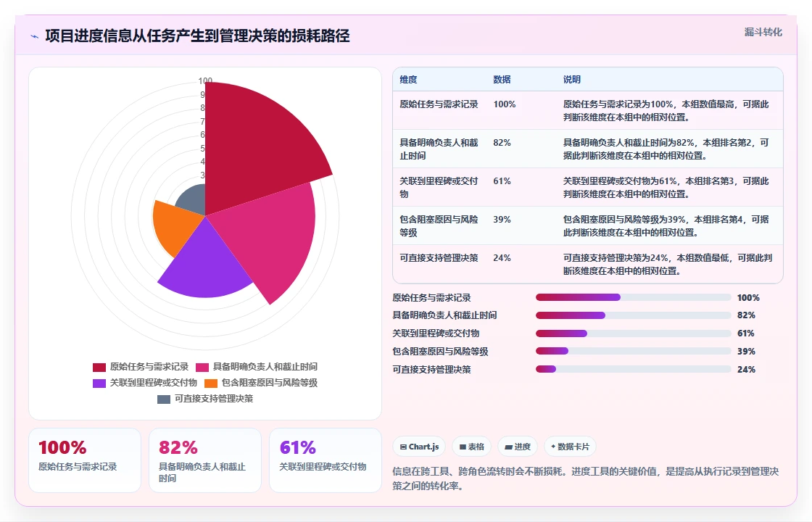
Task: Click the orange polar chart segment
Action: [176, 228]
